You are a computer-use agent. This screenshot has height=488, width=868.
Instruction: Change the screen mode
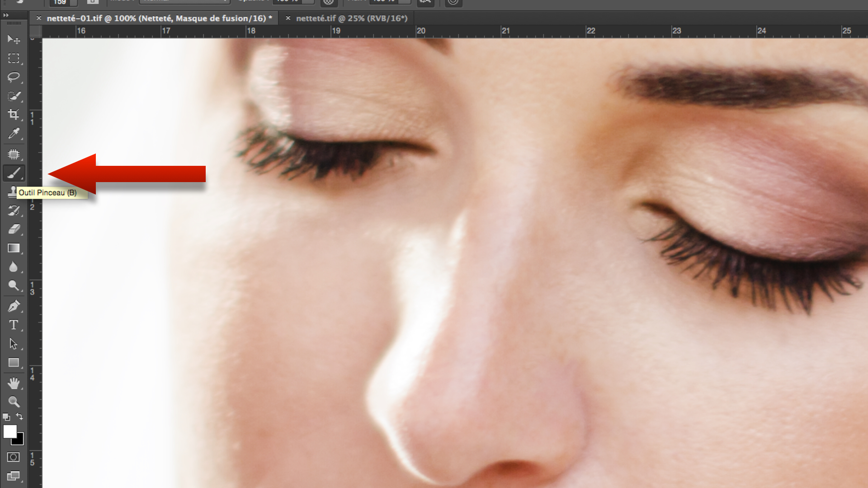(14, 476)
